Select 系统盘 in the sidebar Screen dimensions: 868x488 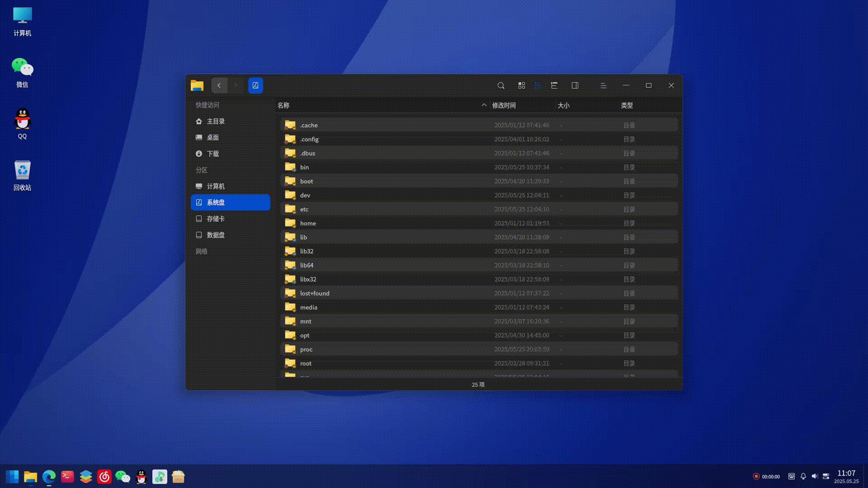click(231, 202)
